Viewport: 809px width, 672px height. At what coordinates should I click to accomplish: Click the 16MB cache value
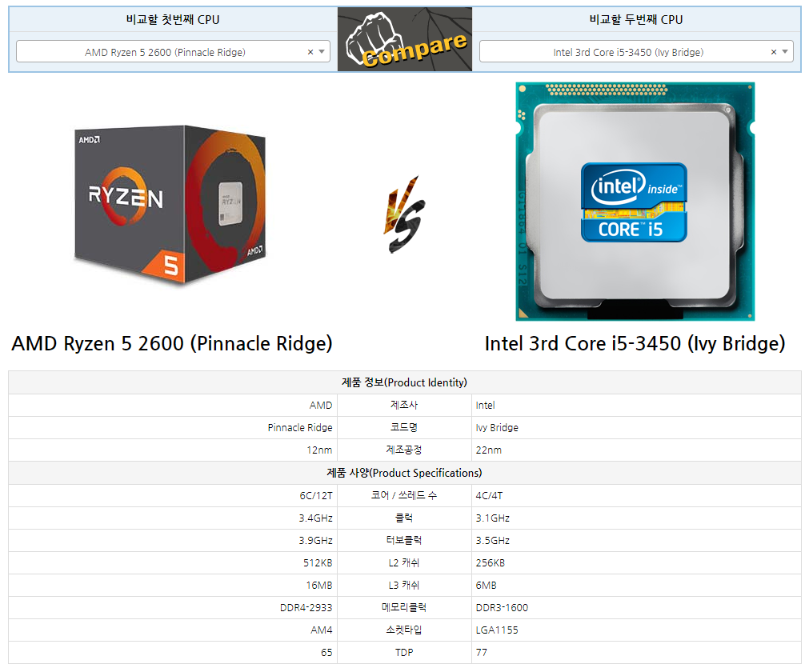pyautogui.click(x=319, y=586)
